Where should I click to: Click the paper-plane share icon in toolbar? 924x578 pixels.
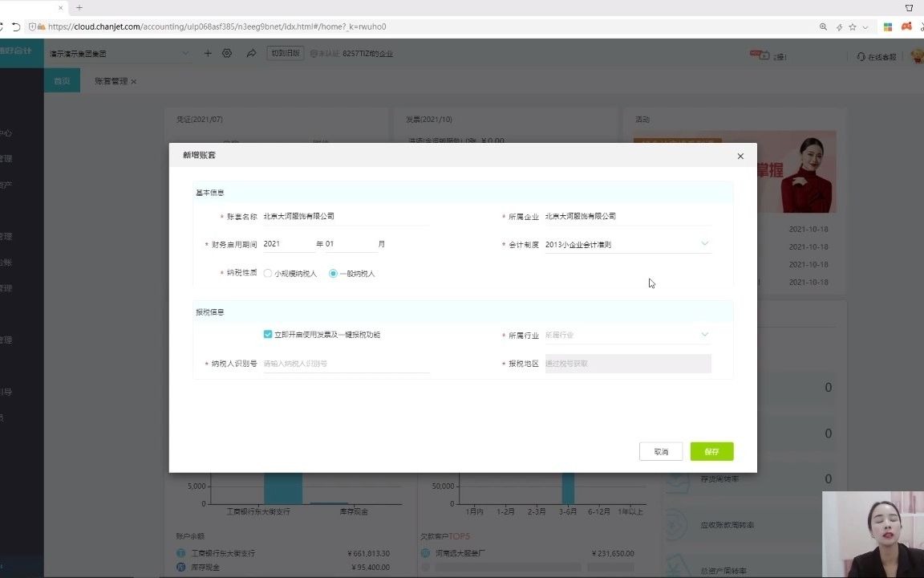[x=251, y=53]
